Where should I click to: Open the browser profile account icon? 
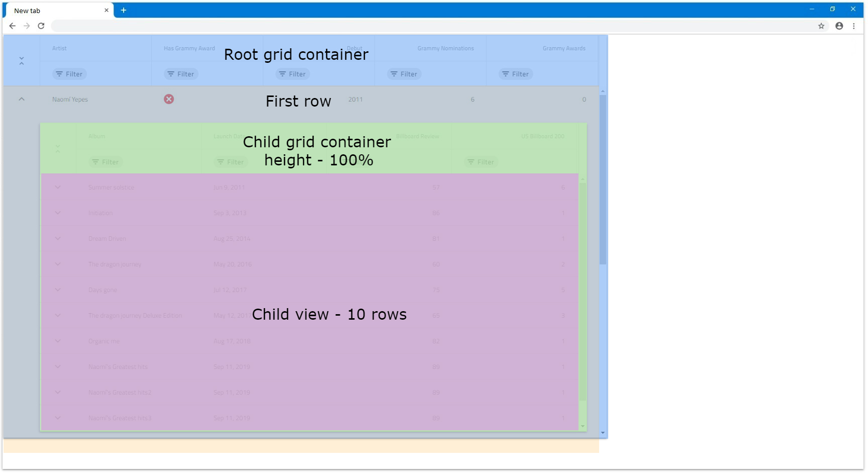click(839, 26)
